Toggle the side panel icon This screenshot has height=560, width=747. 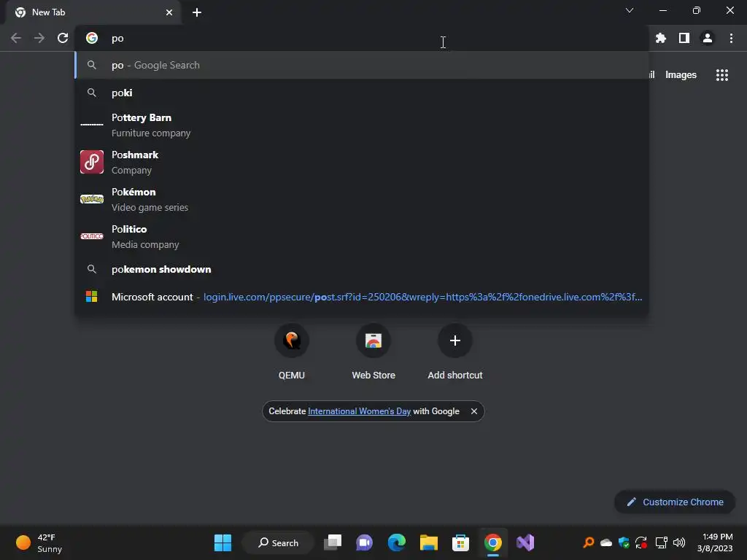(684, 38)
